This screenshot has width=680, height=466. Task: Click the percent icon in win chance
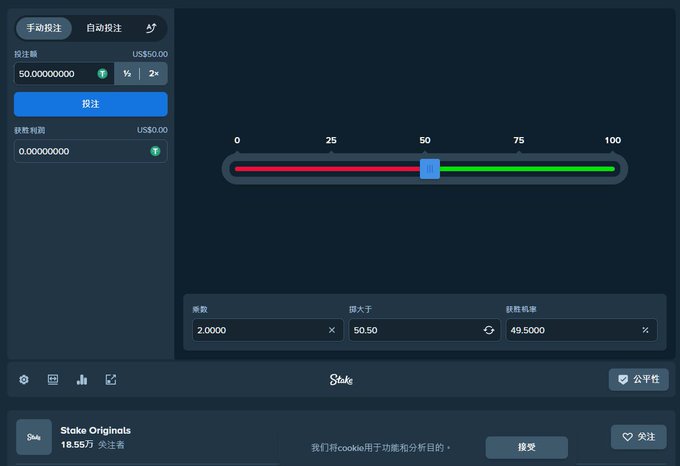(645, 330)
